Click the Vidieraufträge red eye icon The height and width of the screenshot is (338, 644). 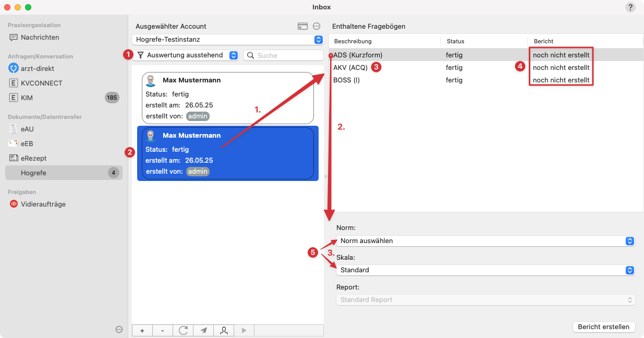click(x=14, y=204)
